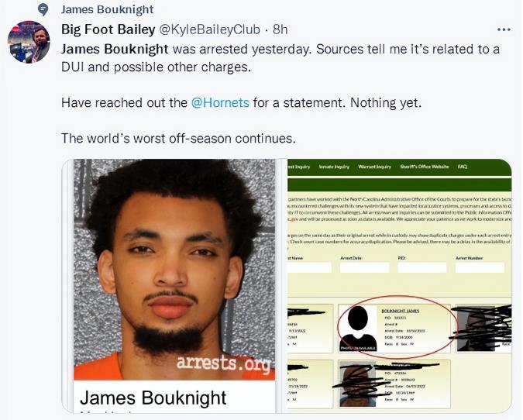Image resolution: width=523 pixels, height=420 pixels.
Task: Click the Big Foot Bailey display name
Action: pyautogui.click(x=108, y=29)
